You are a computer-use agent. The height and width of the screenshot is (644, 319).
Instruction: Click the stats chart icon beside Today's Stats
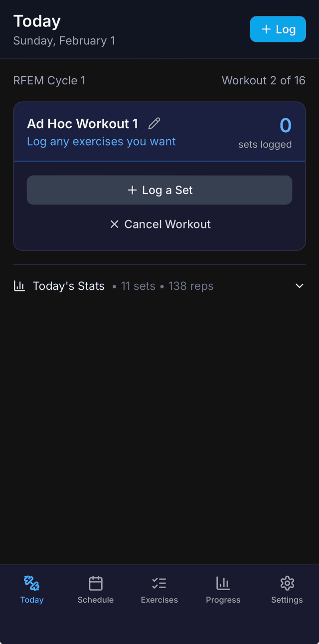click(19, 286)
